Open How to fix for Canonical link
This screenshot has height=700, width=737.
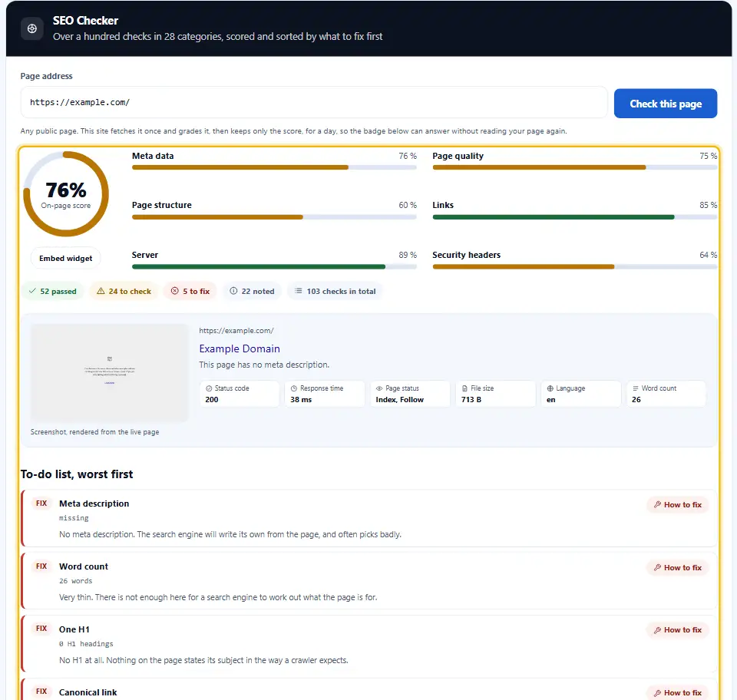point(677,693)
